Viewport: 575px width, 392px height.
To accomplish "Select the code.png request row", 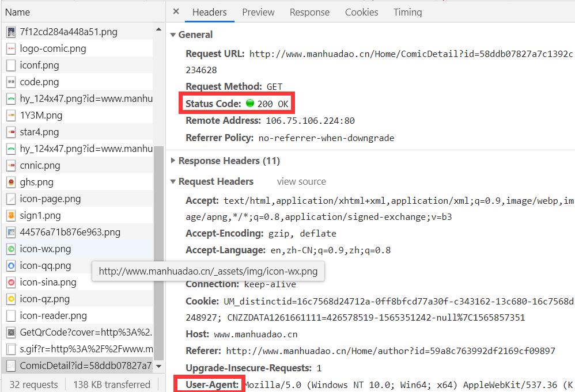I will click(x=77, y=82).
